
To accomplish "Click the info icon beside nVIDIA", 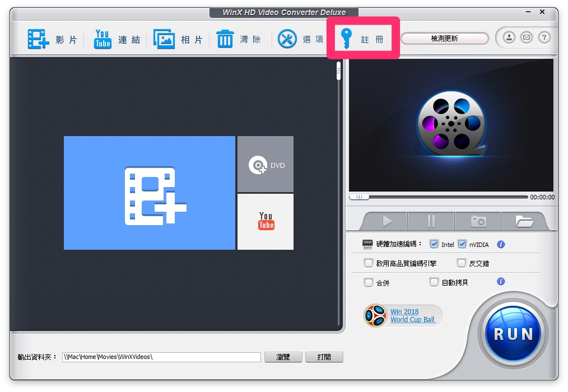I will [501, 245].
